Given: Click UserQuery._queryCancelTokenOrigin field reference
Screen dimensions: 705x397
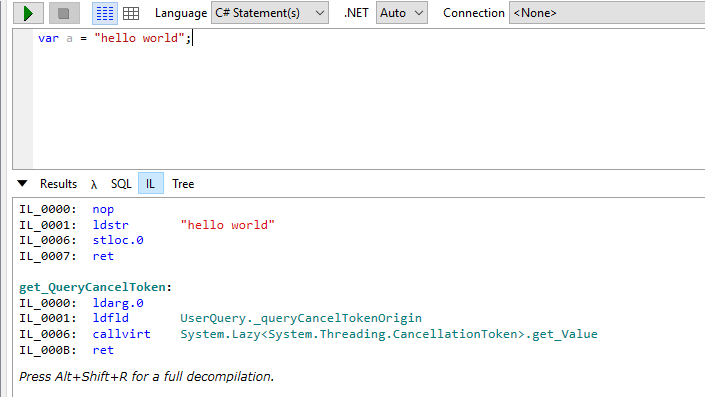Looking at the screenshot, I should coord(301,318).
